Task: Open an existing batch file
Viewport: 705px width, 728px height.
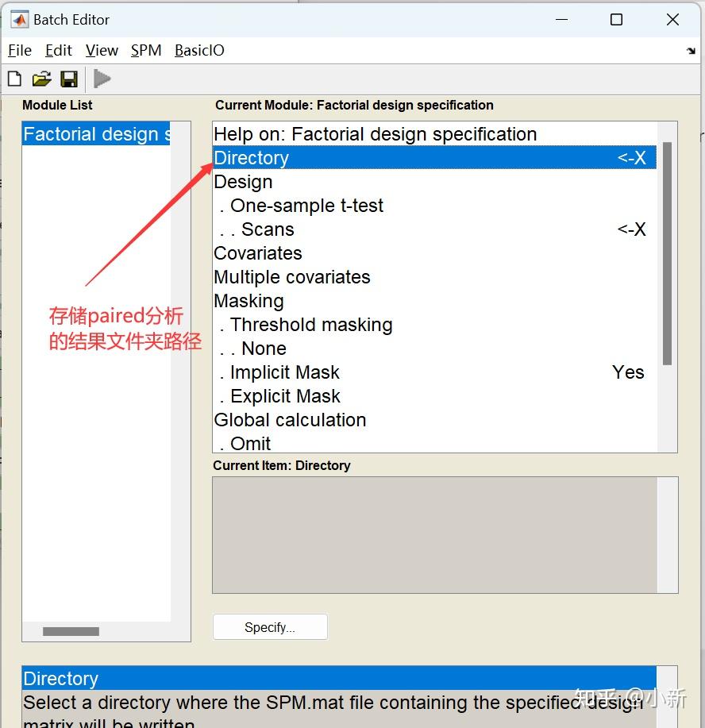Action: point(41,78)
